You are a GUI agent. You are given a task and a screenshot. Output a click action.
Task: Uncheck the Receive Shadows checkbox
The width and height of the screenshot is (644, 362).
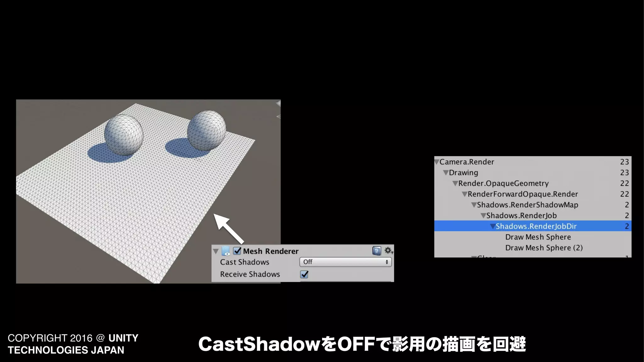304,274
